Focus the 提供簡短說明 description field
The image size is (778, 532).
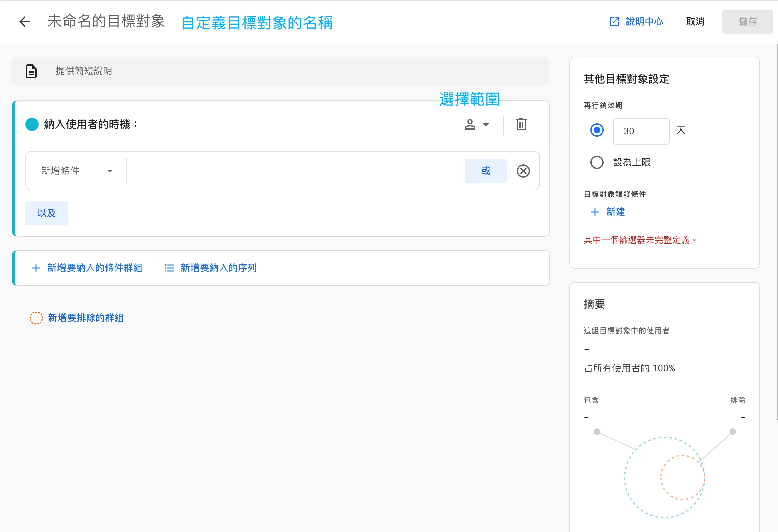tap(280, 71)
